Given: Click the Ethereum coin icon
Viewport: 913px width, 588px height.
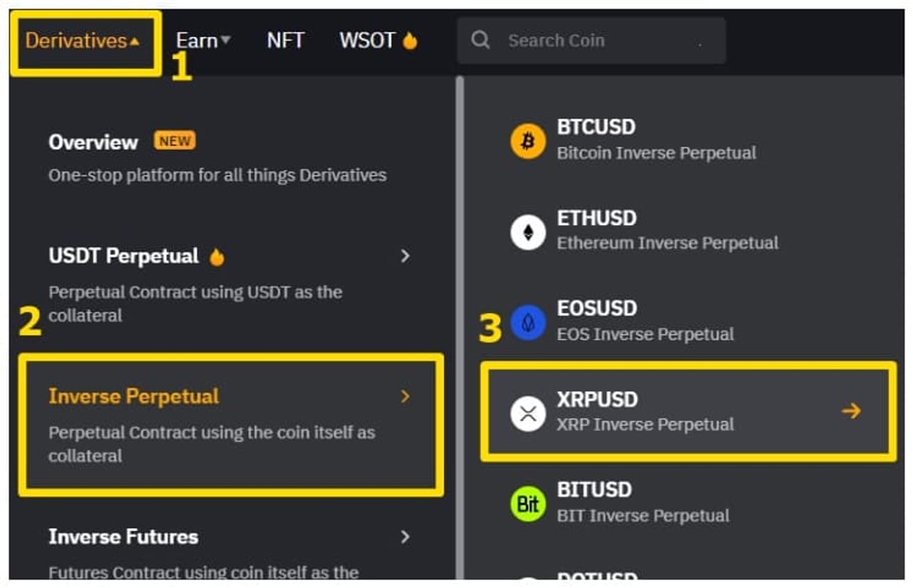Looking at the screenshot, I should click(528, 232).
